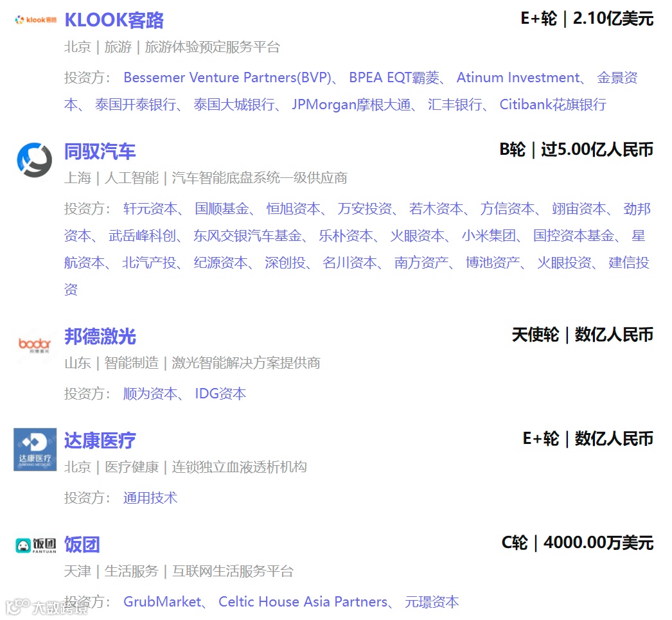Open investor 乐朴资本
The width and height of the screenshot is (672, 620).
(x=346, y=236)
